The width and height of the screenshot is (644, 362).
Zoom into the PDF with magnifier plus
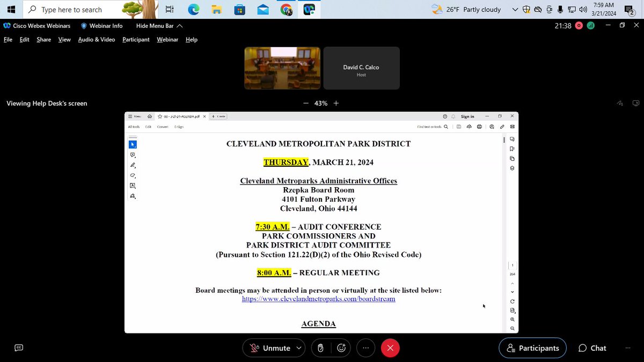(512, 318)
